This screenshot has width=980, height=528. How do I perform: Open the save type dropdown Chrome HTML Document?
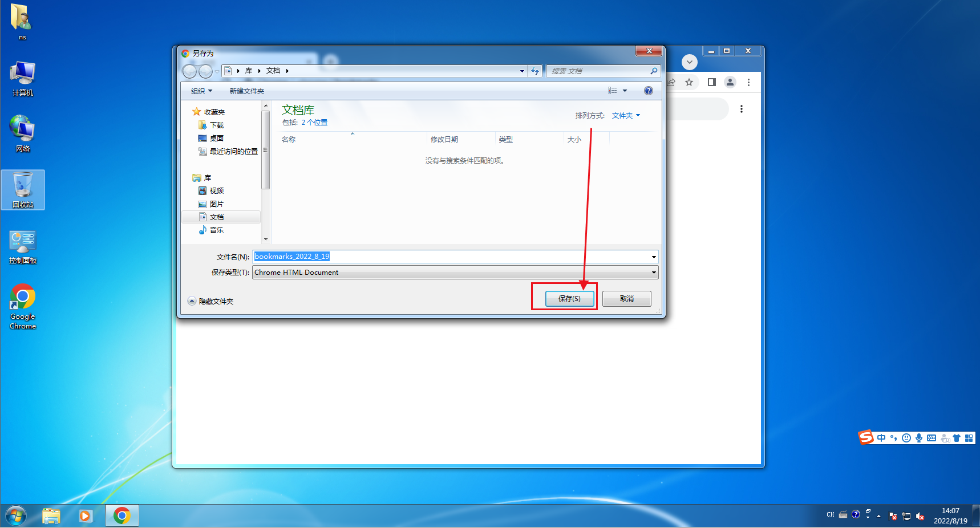pos(455,273)
